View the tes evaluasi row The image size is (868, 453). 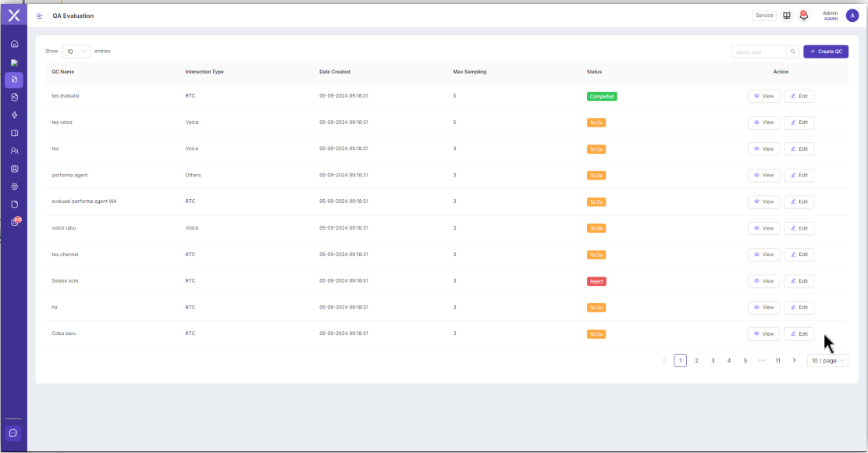(764, 96)
